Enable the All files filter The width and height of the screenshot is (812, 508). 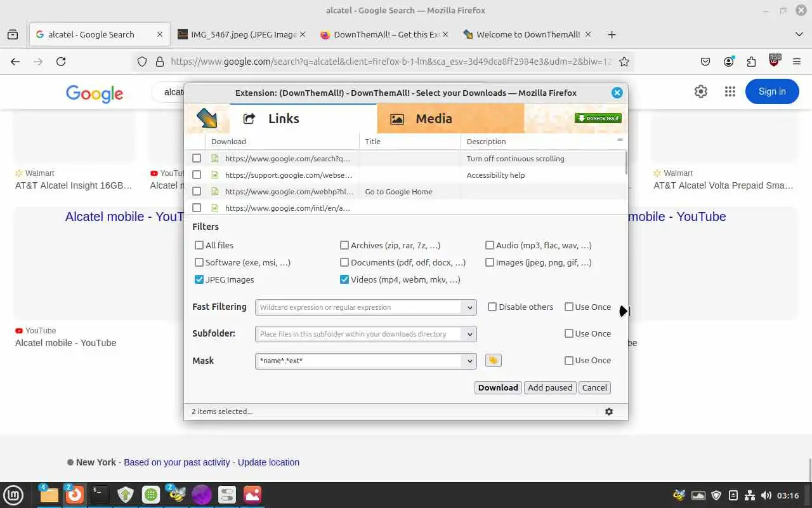click(199, 245)
